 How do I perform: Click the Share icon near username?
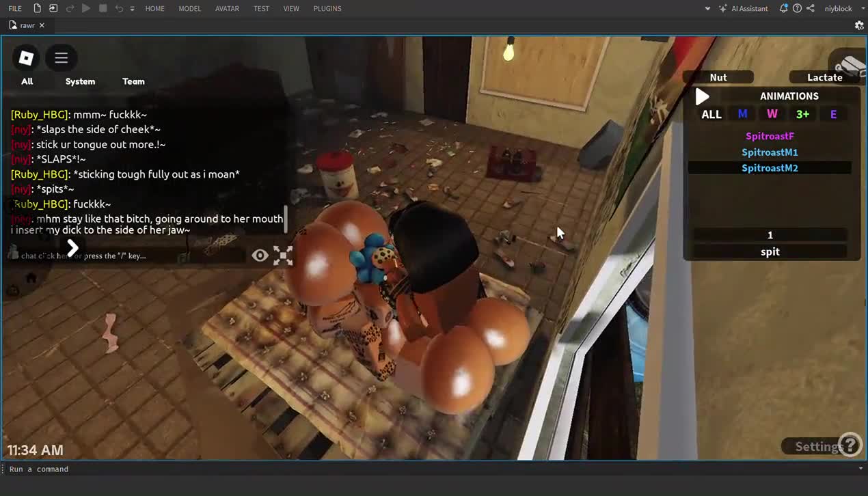click(811, 8)
